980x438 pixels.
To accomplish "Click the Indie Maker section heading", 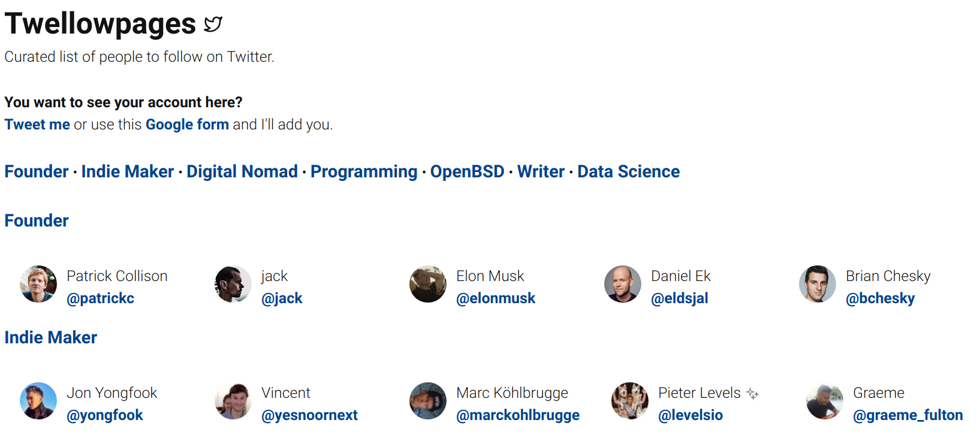I will click(x=51, y=338).
